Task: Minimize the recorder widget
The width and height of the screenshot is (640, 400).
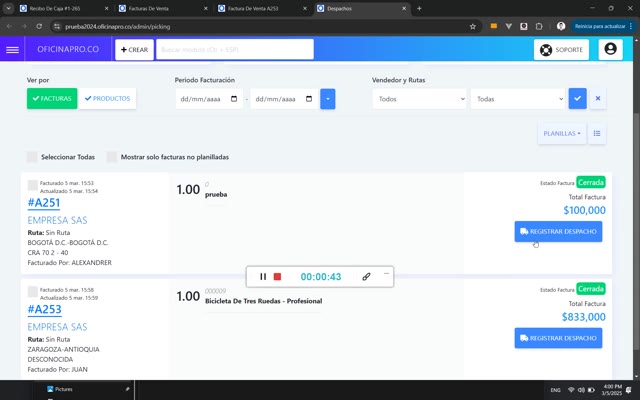Action: pyautogui.click(x=386, y=273)
